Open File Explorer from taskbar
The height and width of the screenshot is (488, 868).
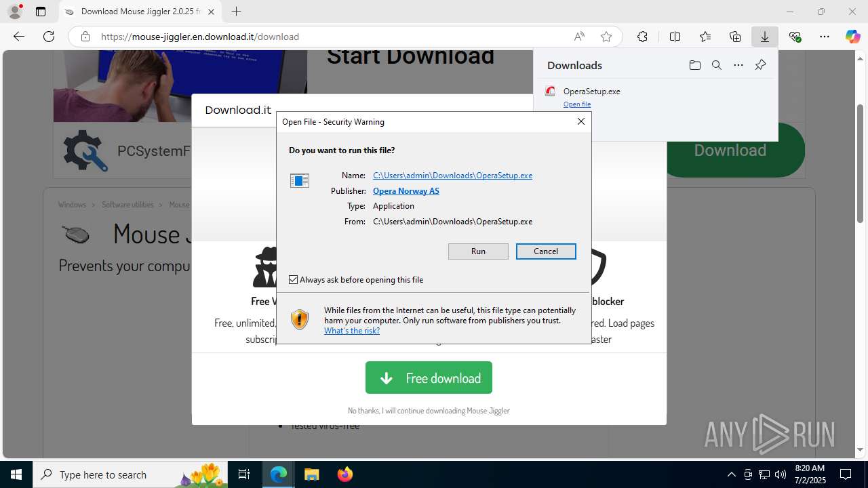click(x=311, y=474)
